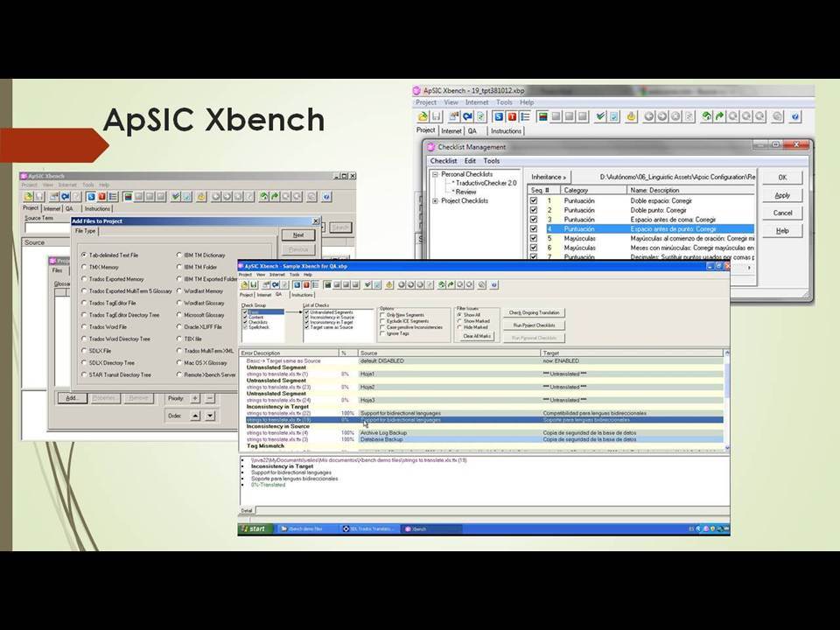Open Checklist menu in Checklist Management

pyautogui.click(x=444, y=161)
